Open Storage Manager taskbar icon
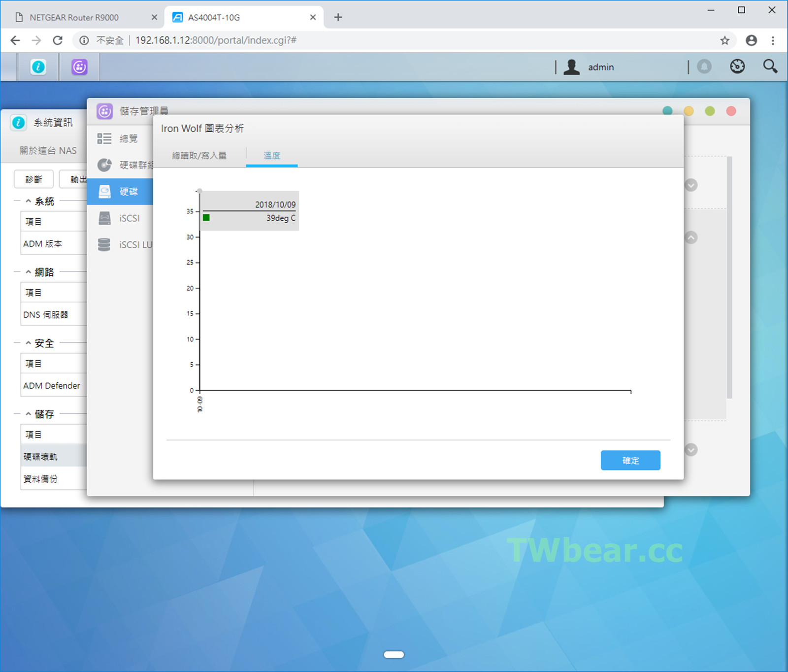 tap(79, 67)
